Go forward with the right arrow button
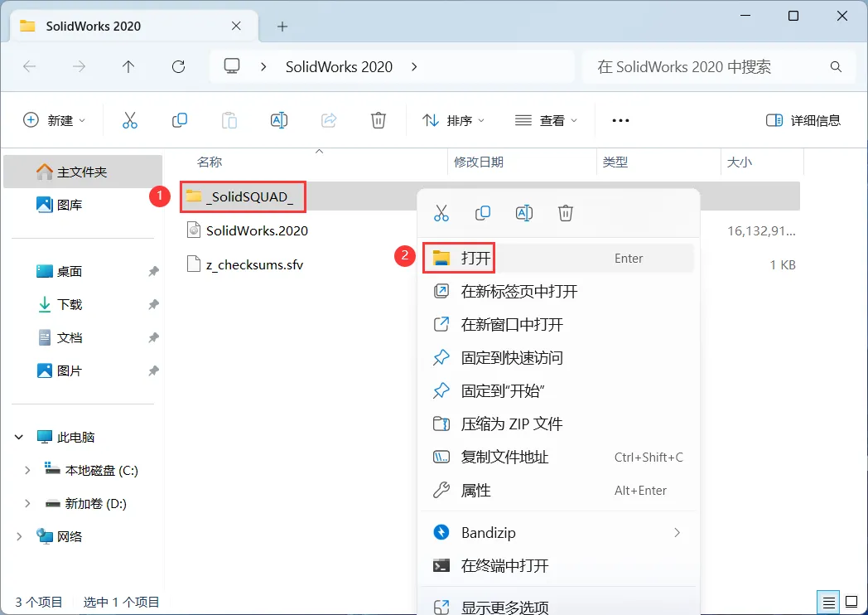This screenshot has height=615, width=868. point(80,67)
